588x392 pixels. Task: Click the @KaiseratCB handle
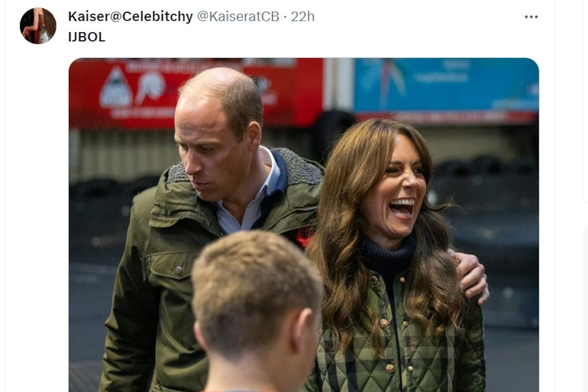(238, 16)
